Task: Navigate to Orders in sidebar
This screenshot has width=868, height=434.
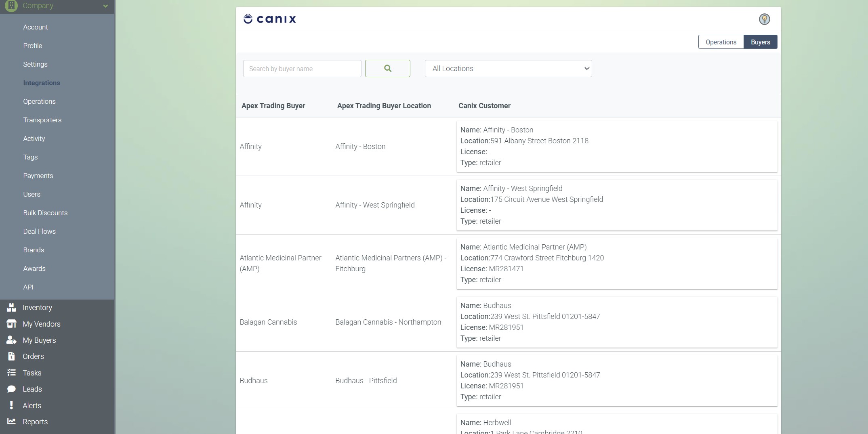Action: [33, 356]
